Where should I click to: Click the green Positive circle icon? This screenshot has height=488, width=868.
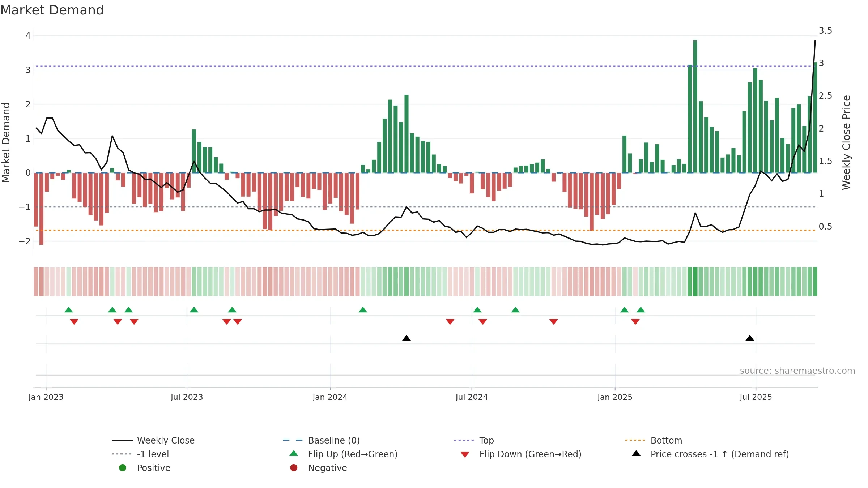pyautogui.click(x=123, y=468)
